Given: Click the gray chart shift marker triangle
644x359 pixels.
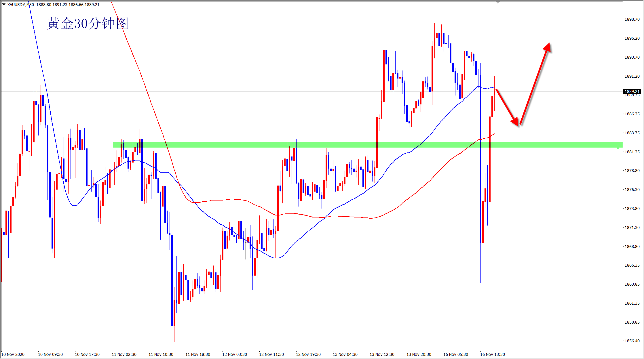Looking at the screenshot, I should point(498,2).
